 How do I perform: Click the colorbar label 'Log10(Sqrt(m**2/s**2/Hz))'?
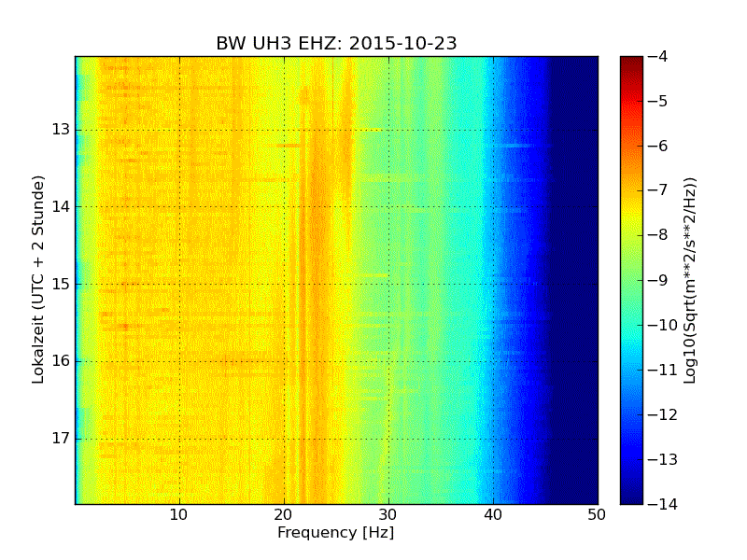pos(690,280)
